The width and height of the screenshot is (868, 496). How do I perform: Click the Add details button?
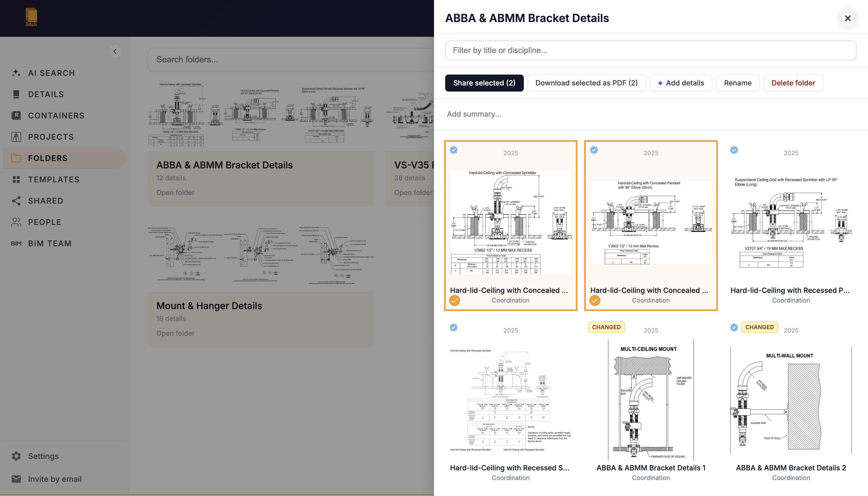681,83
